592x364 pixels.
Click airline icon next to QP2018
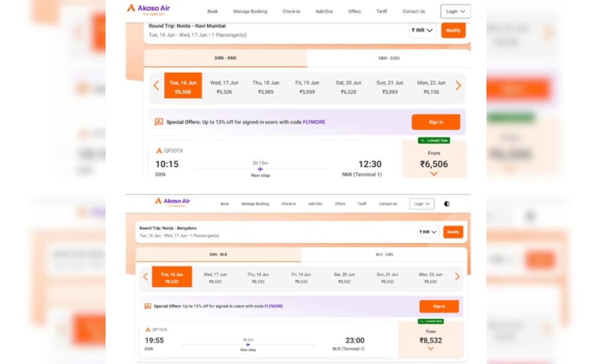[x=159, y=151]
